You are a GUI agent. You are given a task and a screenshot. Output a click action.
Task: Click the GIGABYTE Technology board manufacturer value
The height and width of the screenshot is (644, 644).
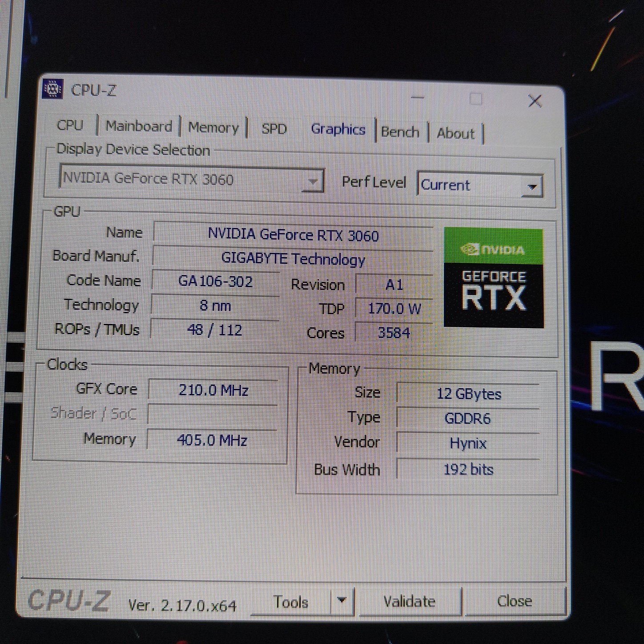point(293,258)
